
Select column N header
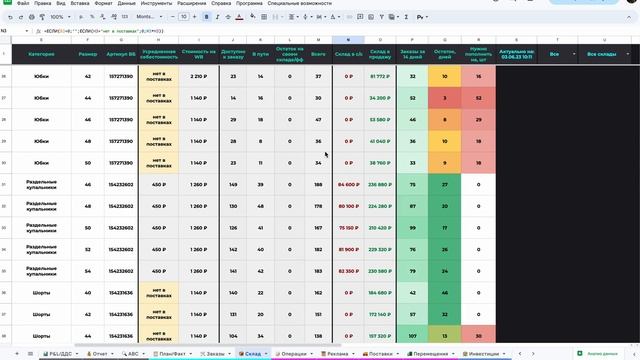pos(348,40)
